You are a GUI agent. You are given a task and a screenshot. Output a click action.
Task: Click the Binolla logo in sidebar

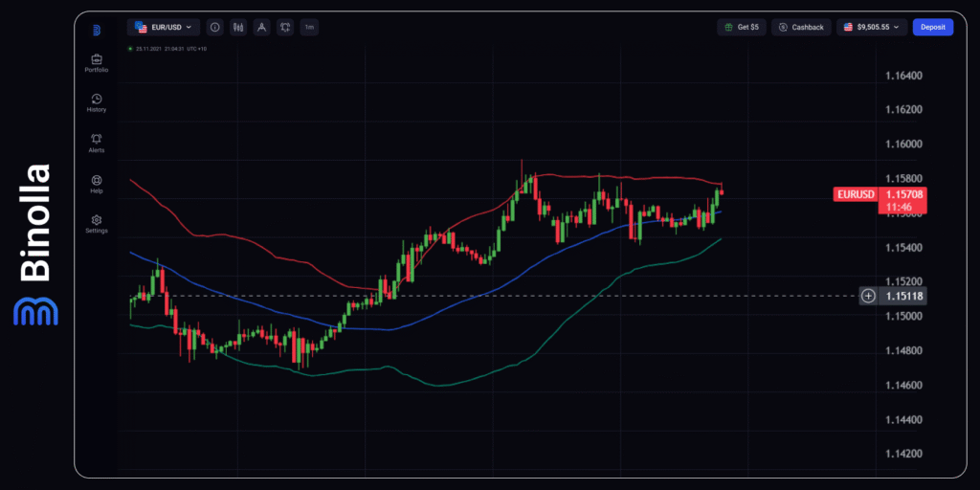[x=97, y=30]
